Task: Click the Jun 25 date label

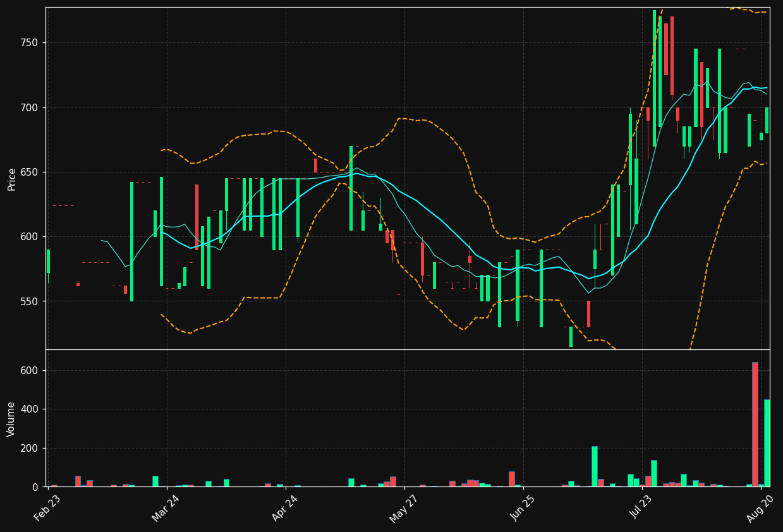Action: [x=523, y=508]
